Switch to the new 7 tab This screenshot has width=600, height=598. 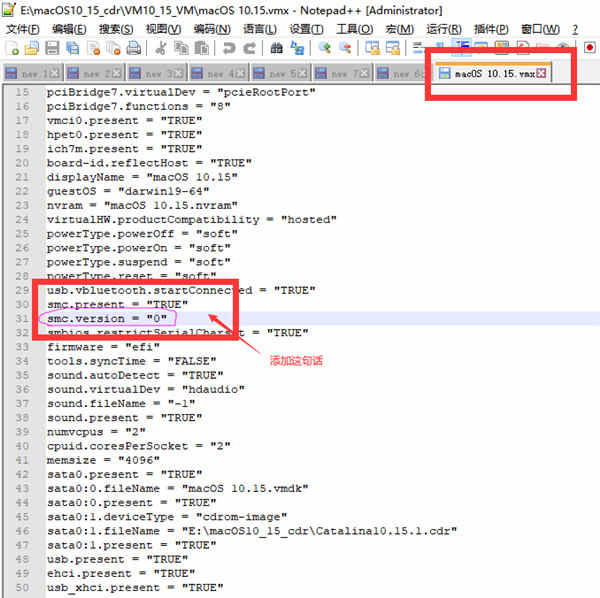pos(342,73)
